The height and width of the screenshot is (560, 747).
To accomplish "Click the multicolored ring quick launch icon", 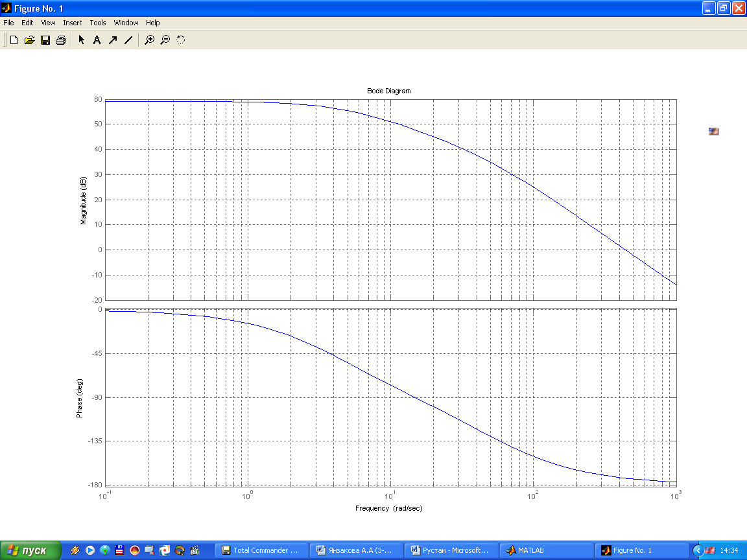I will tap(180, 550).
